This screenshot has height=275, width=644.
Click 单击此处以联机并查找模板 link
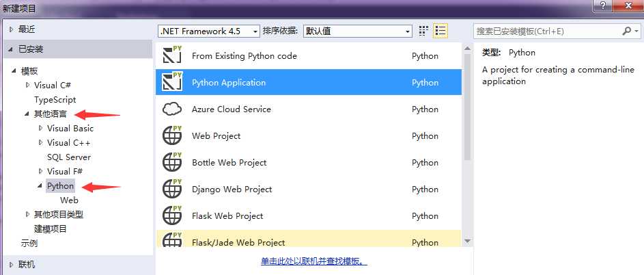313,261
